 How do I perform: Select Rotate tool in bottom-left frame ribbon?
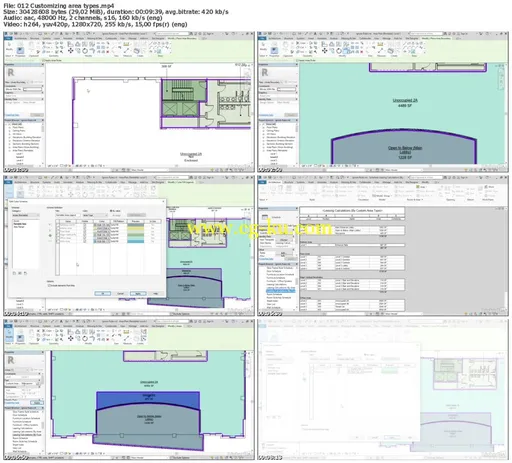[x=85, y=338]
